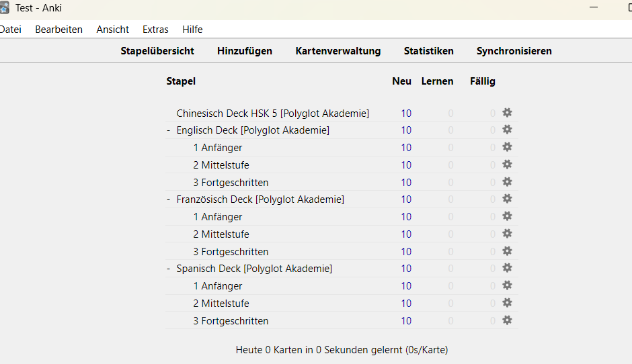
Task: Select Chinesisch Deck HSK 5 deck
Action: [272, 113]
